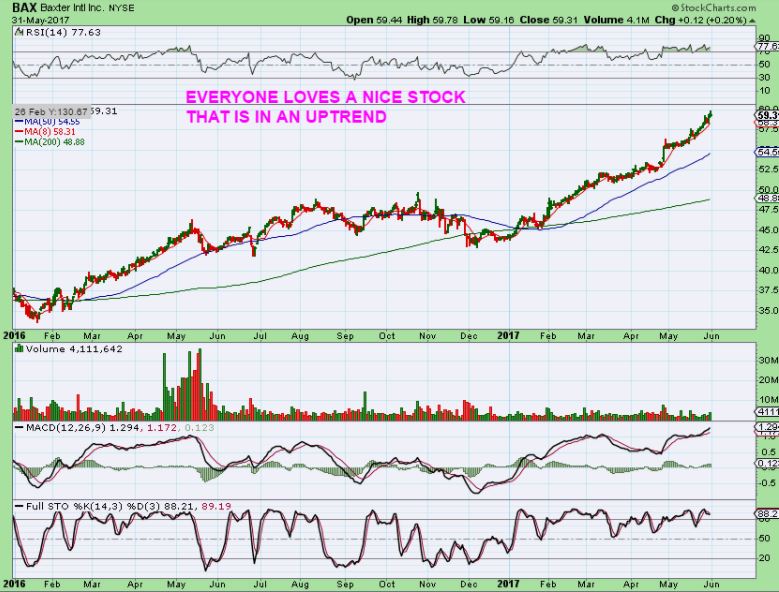Screen dimensions: 779x592
Task: Click the High 59.78 value
Action: 432,20
